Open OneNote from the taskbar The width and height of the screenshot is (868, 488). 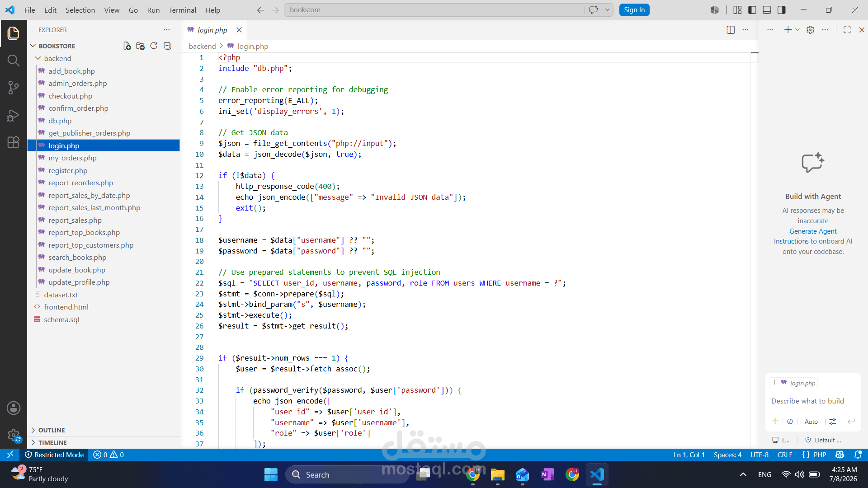[x=547, y=475]
